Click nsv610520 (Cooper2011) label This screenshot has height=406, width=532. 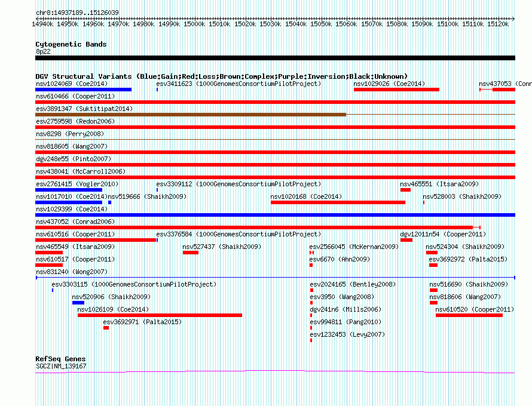(475, 309)
